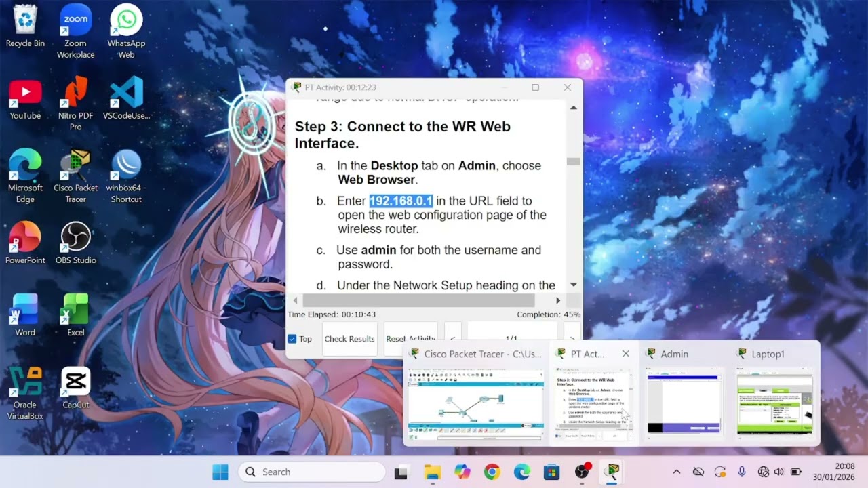Launch Nitro PDF Pro from the desktop

pyautogui.click(x=75, y=104)
